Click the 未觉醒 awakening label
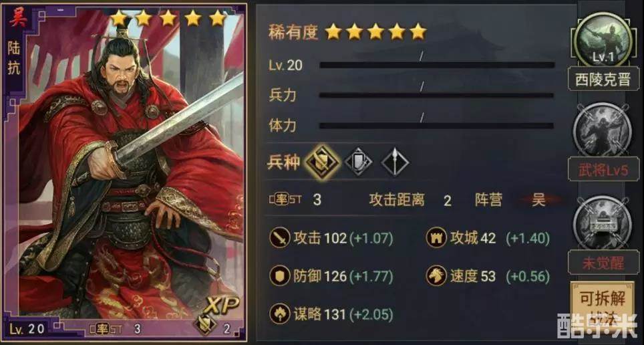This screenshot has width=644, height=345. coord(603,262)
